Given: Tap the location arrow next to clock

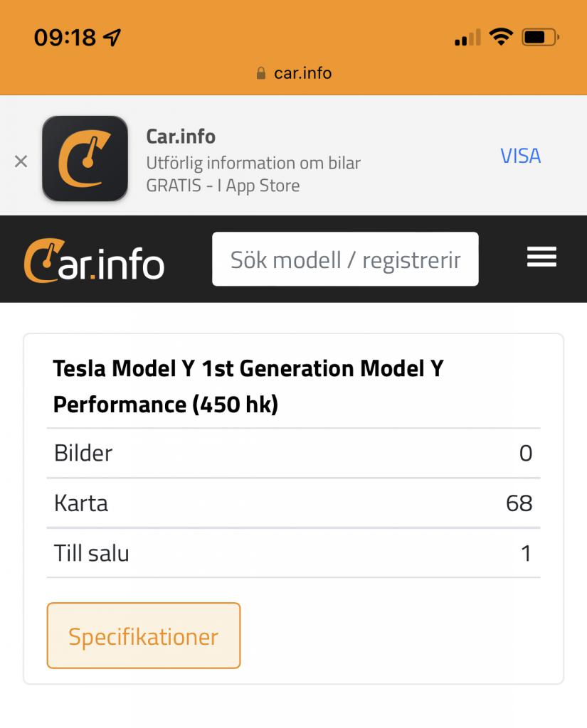Looking at the screenshot, I should (x=112, y=37).
